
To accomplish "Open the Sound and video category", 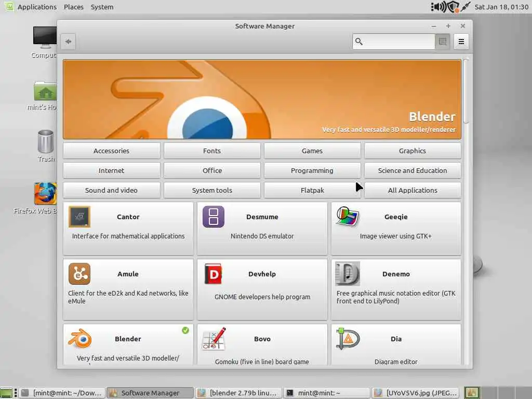I will (111, 190).
